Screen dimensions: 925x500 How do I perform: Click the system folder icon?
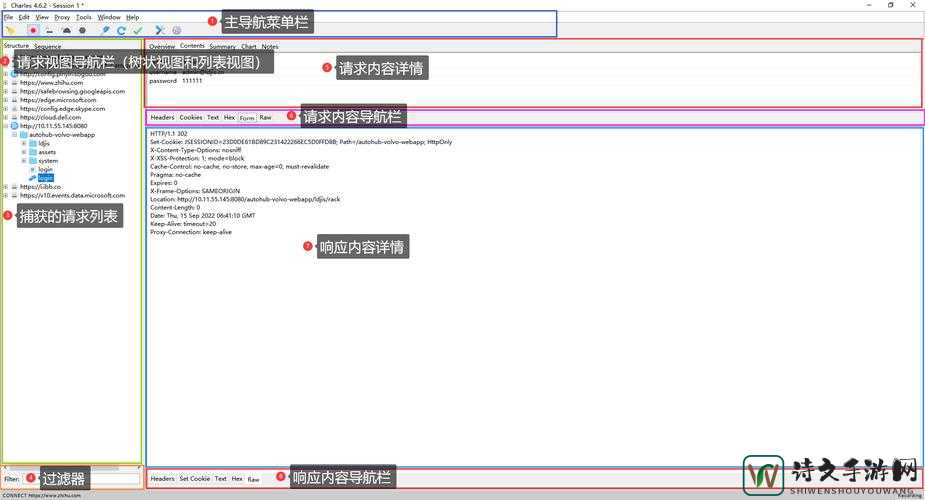click(x=33, y=160)
